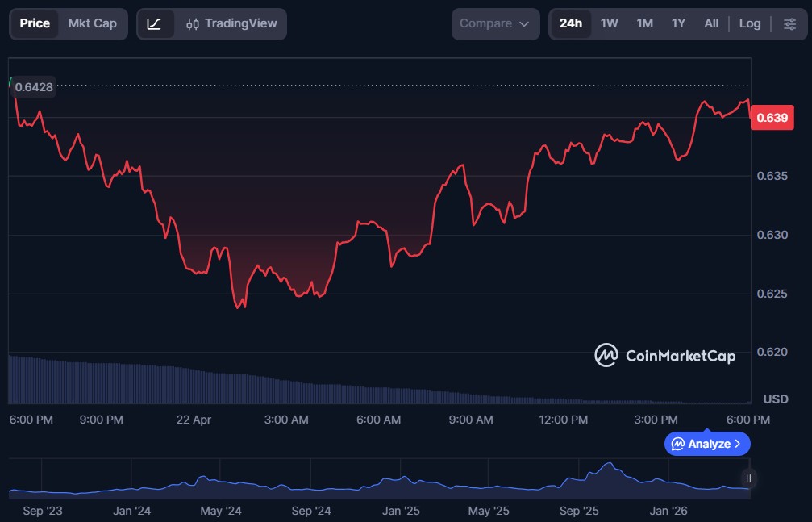Click the Compare dropdown chevron arrow

[524, 24]
